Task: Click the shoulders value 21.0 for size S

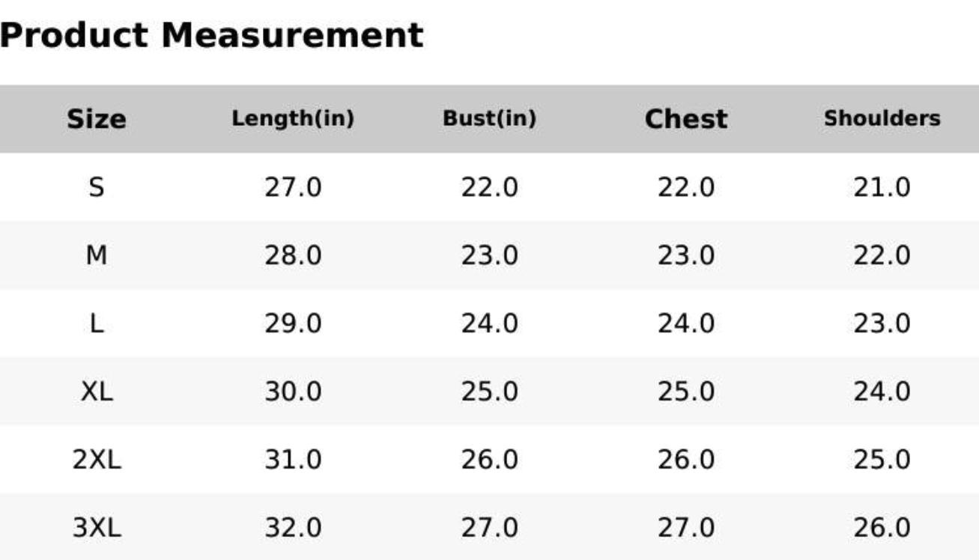Action: [882, 187]
